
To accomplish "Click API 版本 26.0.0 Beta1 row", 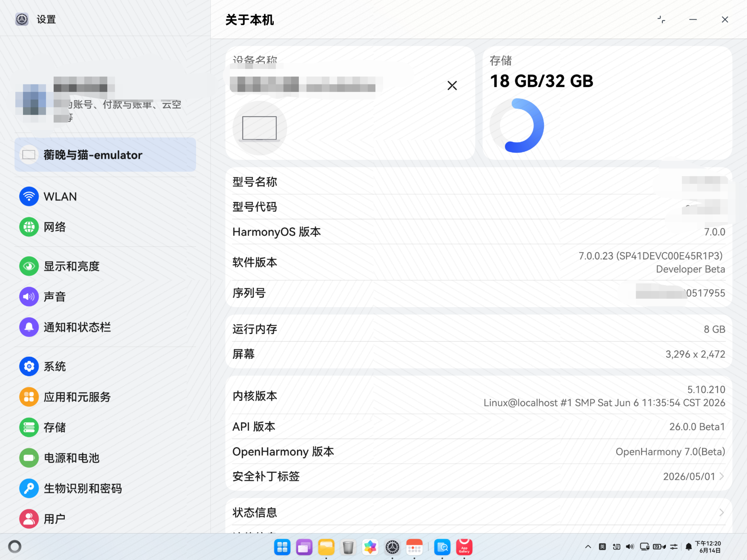I will point(478,427).
